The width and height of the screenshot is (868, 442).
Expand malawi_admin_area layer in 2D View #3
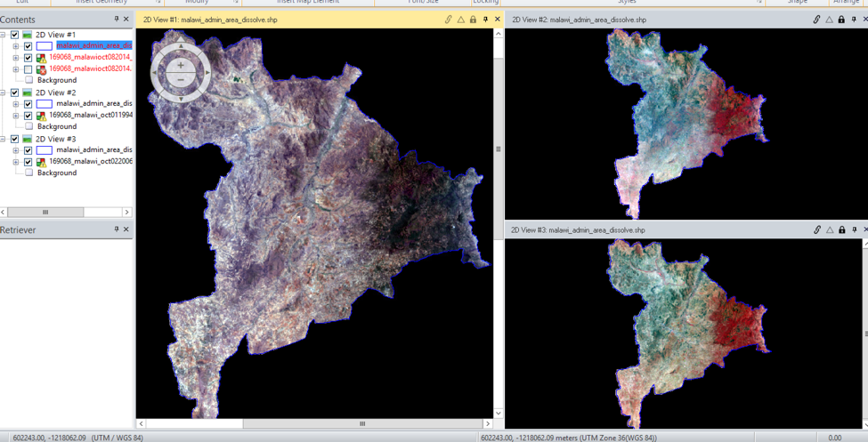tap(16, 150)
